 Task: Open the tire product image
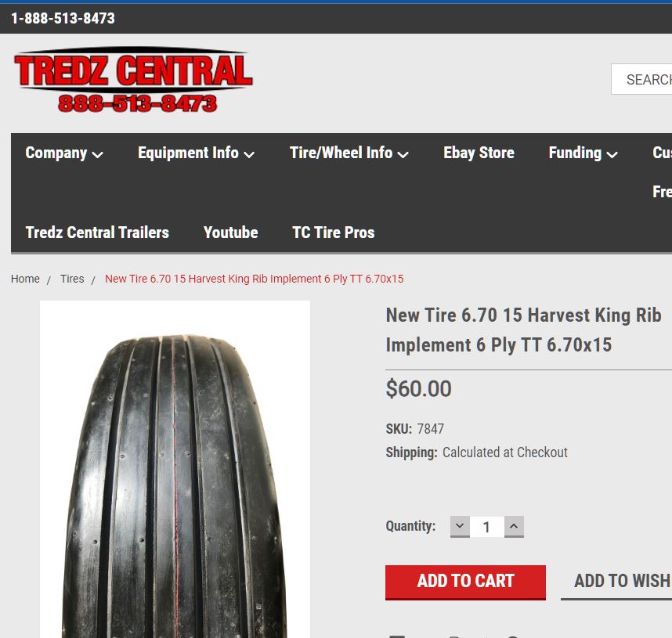click(175, 469)
